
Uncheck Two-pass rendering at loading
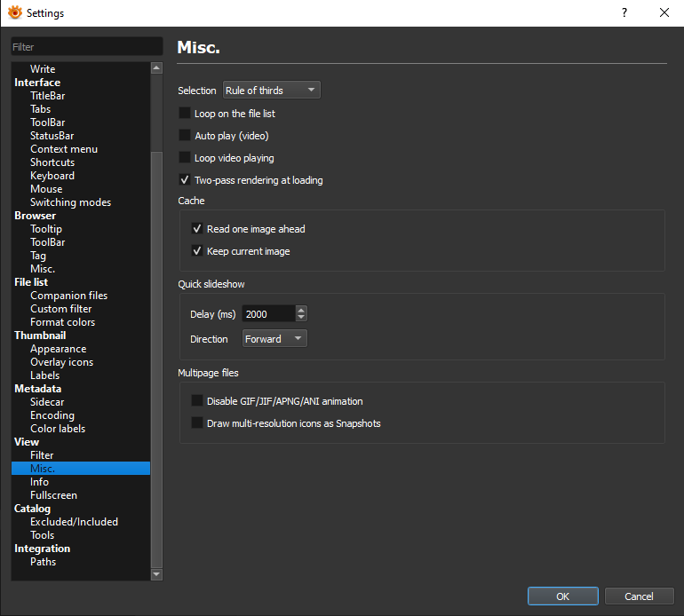185,180
